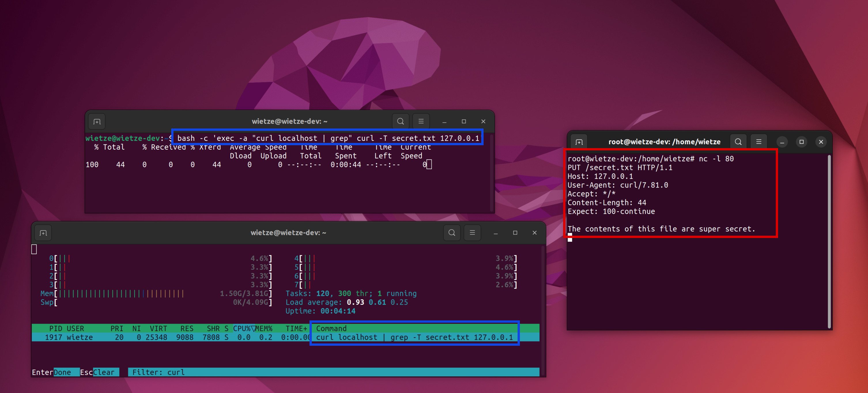Click 'Host: 127.0.0.1' line in root terminal
Image resolution: width=868 pixels, height=393 pixels.
click(600, 176)
